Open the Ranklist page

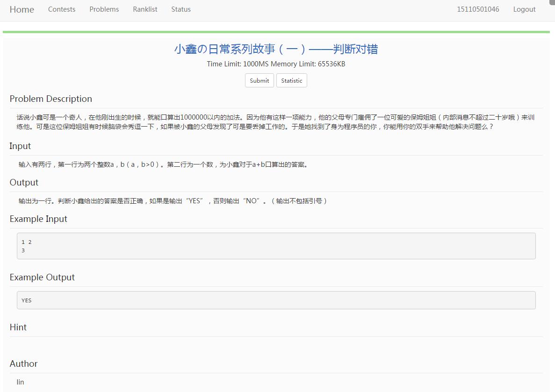click(145, 9)
